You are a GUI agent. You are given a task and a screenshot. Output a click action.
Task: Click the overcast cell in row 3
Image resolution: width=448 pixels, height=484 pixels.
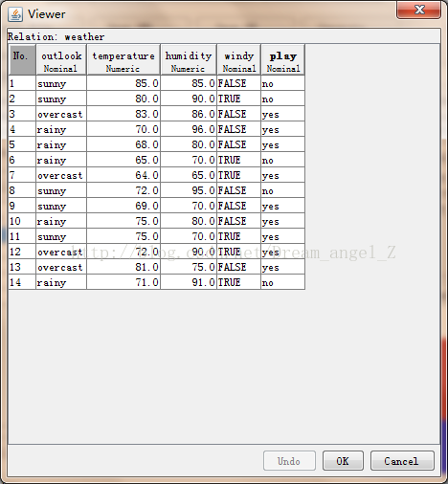coord(61,114)
